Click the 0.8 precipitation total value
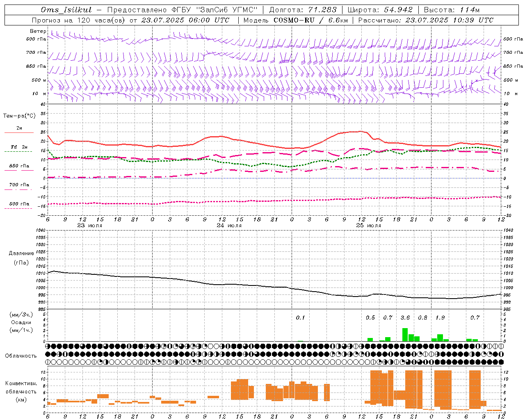The height and width of the screenshot is (420, 525). click(x=422, y=317)
